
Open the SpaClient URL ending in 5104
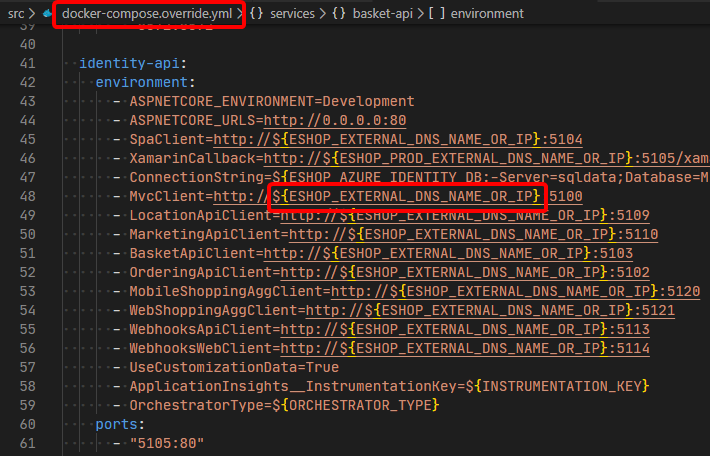coord(398,139)
